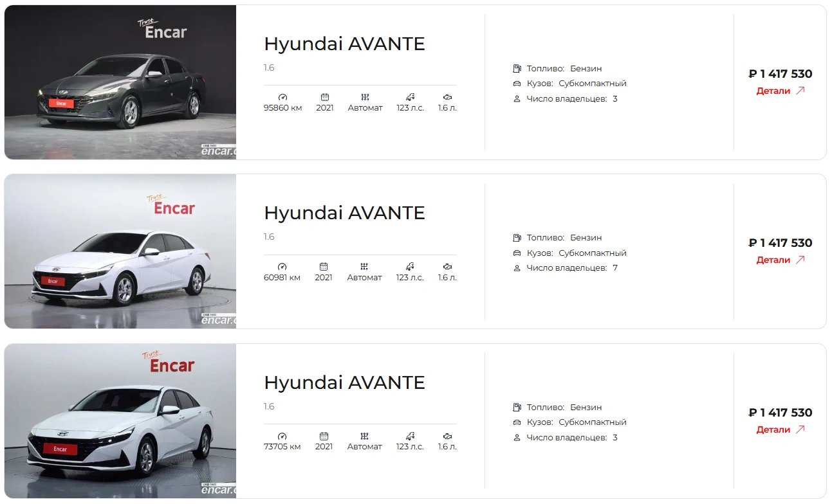Click the owners icon in the 73705 км listing
This screenshot has height=504, width=832.
click(517, 438)
